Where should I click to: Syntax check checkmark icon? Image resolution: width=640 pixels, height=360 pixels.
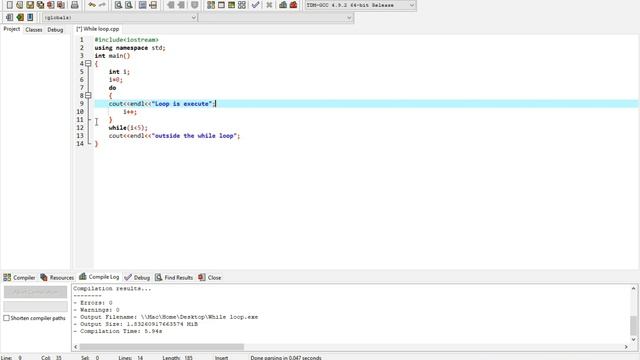pyautogui.click(x=256, y=5)
